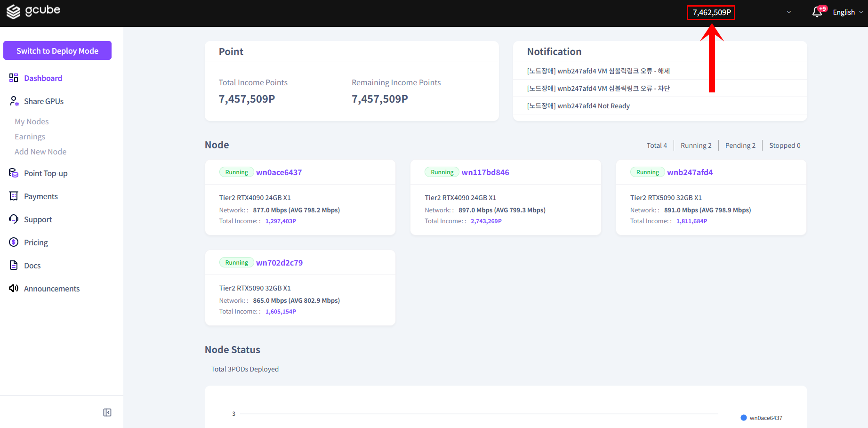The width and height of the screenshot is (868, 428).
Task: Click Total 3PODs Deployed text
Action: 245,369
